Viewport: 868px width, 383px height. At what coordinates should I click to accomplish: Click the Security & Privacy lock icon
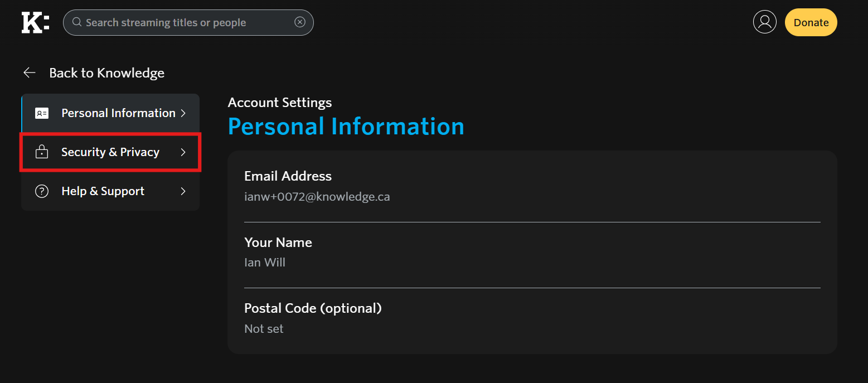42,152
